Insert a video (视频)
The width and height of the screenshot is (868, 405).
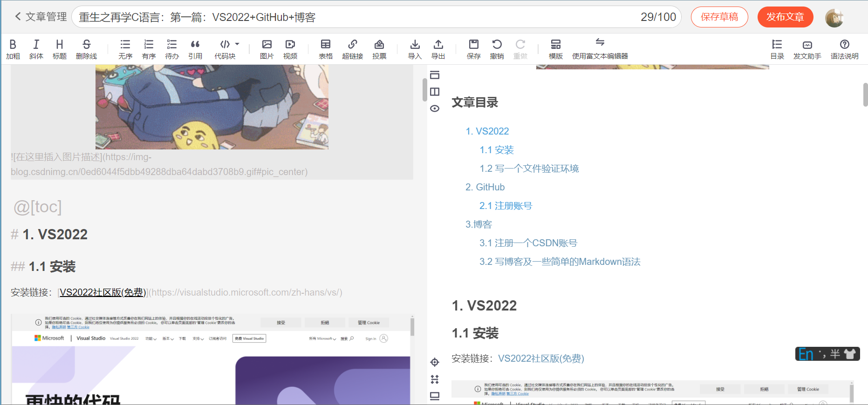point(290,49)
